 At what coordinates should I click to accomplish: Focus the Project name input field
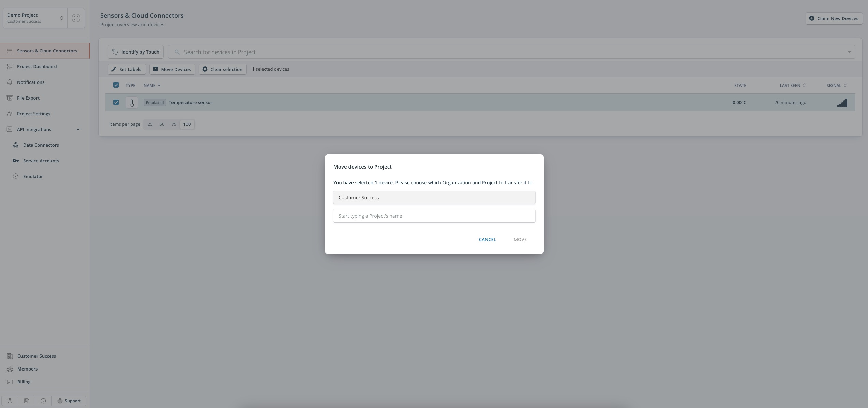pyautogui.click(x=434, y=216)
